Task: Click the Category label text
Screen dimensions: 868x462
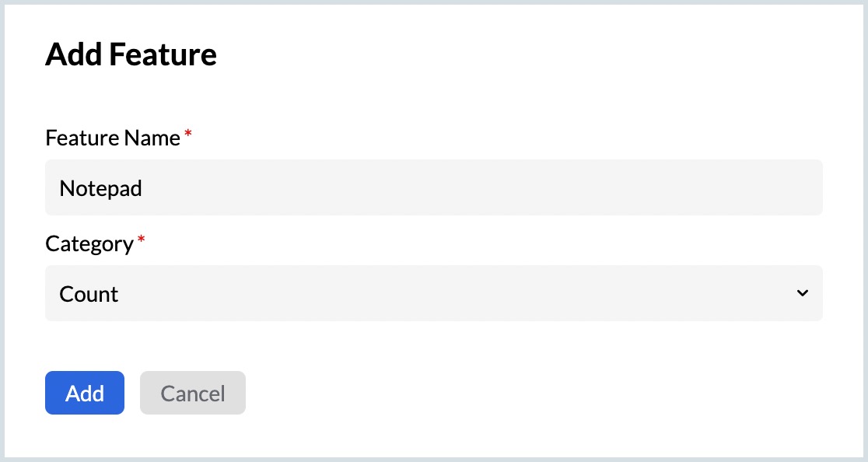Action: 89,244
